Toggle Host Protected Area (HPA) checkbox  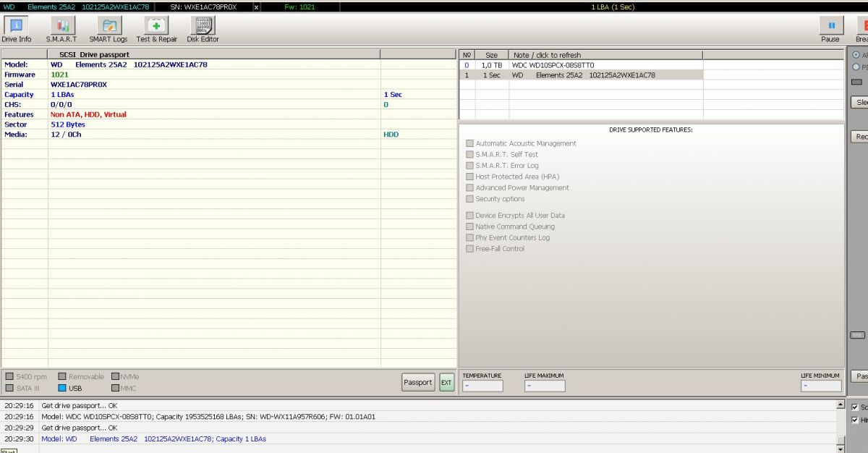click(470, 177)
